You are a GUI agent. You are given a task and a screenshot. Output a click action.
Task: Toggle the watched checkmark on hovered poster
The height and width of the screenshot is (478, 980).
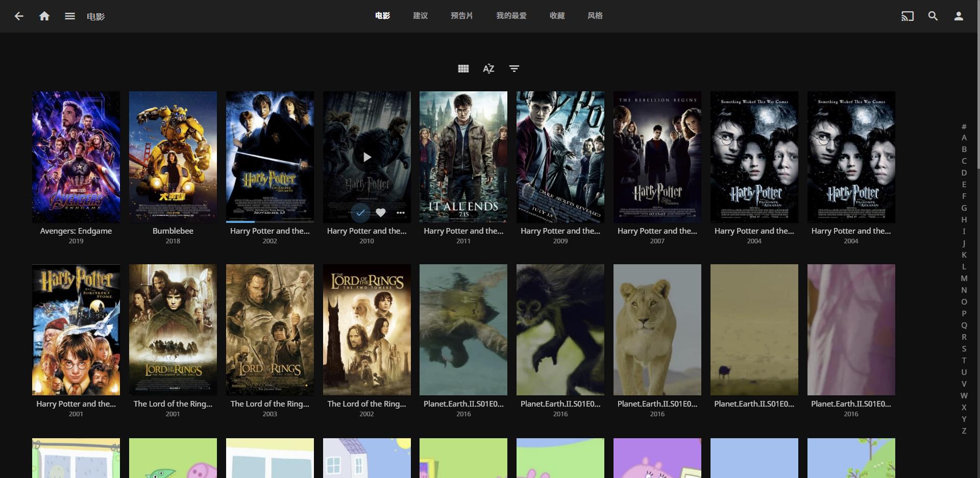pyautogui.click(x=360, y=213)
